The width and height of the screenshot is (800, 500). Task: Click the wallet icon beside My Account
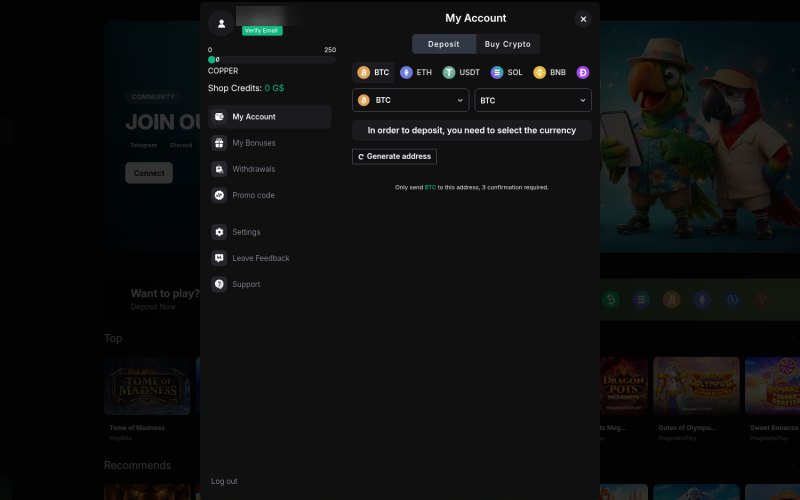click(219, 117)
